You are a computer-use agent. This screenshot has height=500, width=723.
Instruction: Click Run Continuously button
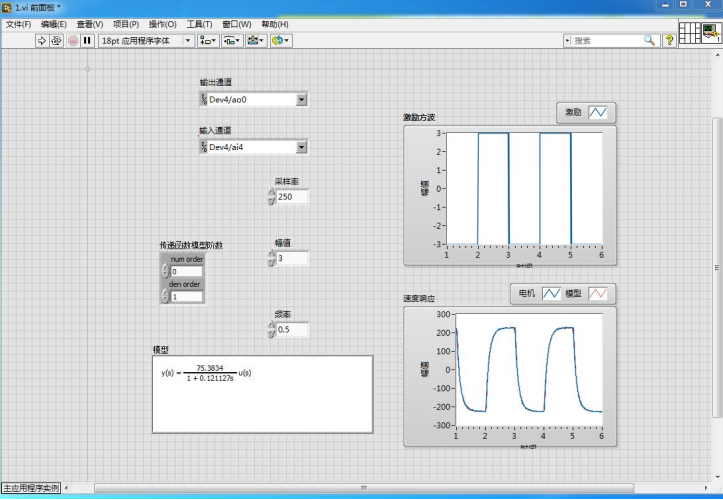point(56,41)
